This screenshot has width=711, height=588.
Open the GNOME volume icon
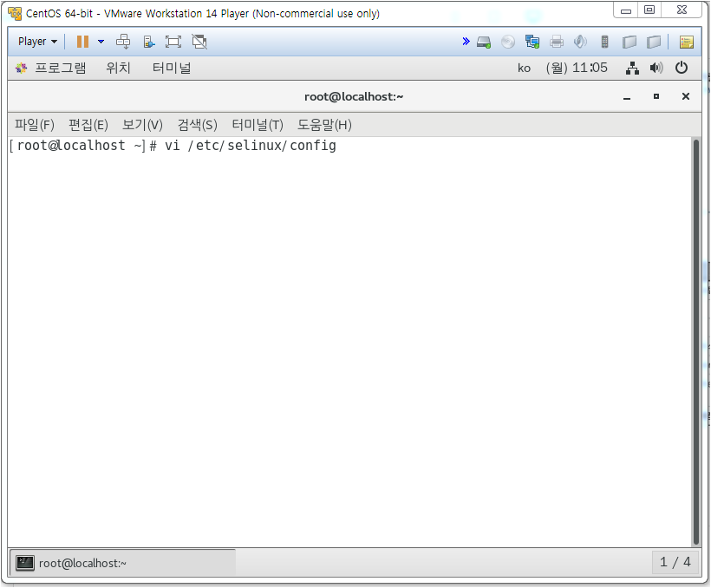click(x=656, y=68)
